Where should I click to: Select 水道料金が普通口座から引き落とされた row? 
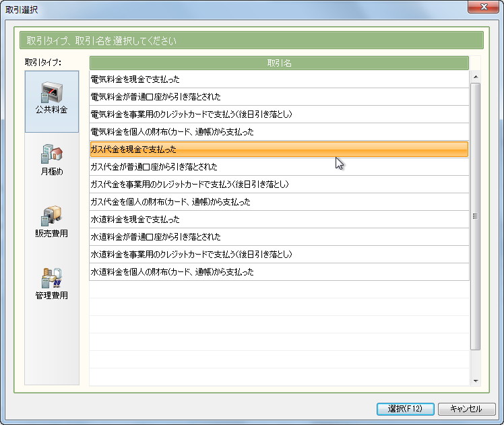tap(279, 237)
